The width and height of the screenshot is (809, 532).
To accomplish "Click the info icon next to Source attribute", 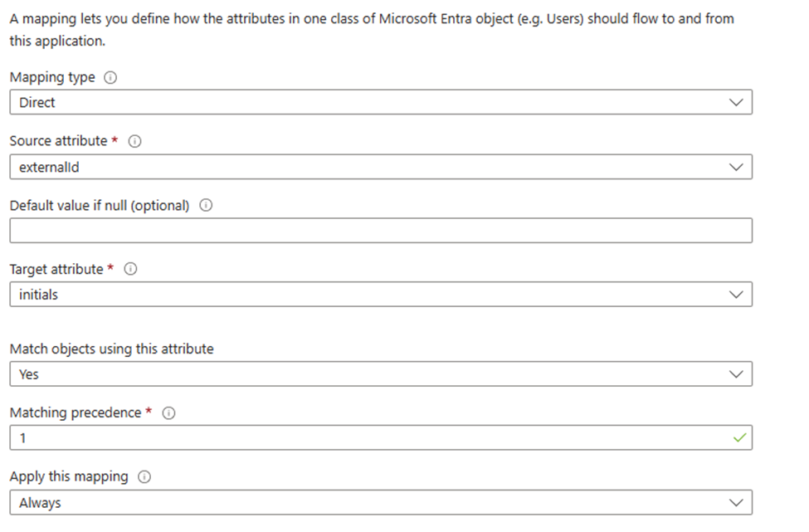I will pos(135,141).
